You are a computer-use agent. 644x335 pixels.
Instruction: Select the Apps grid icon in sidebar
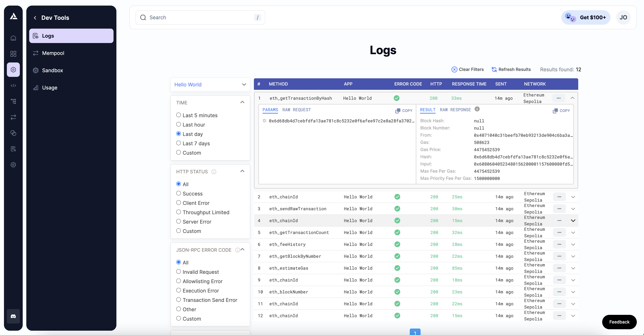tap(13, 54)
